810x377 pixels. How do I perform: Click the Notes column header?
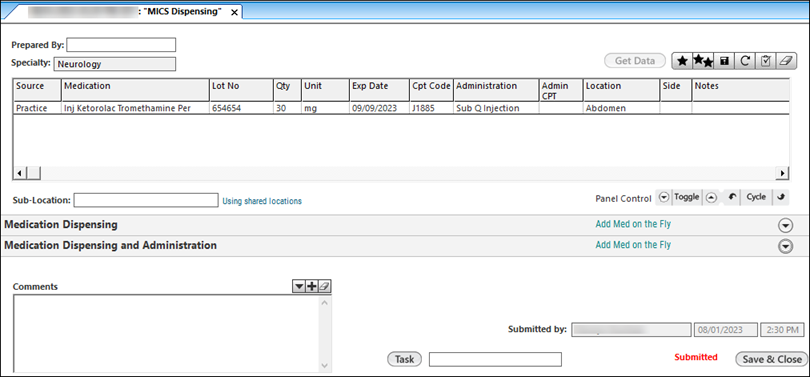tap(740, 90)
